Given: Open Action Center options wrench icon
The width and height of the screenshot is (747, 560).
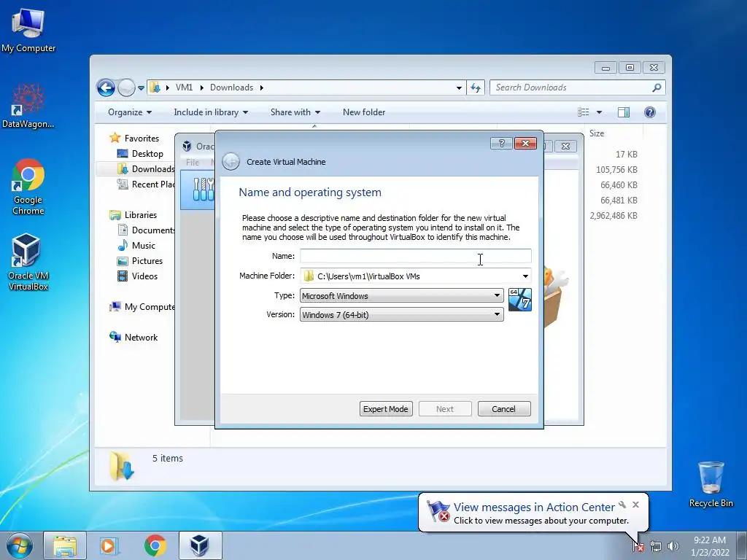Looking at the screenshot, I should pyautogui.click(x=622, y=505).
